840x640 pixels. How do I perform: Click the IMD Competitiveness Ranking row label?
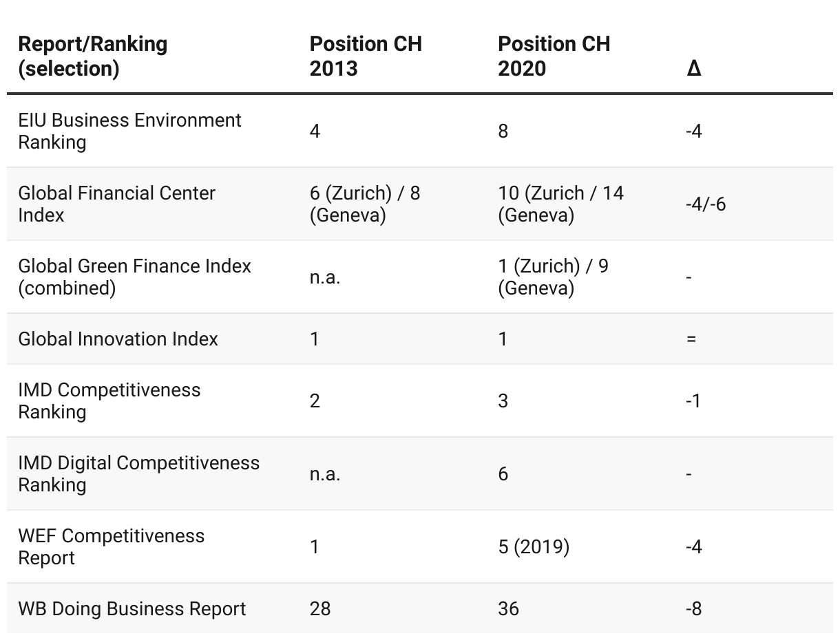pos(109,401)
